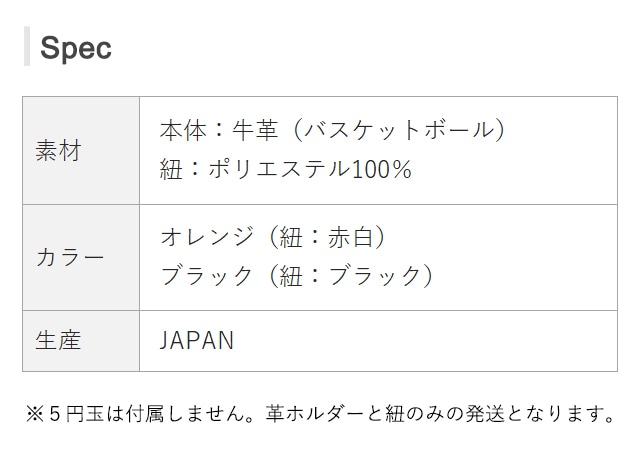Click the gray bar beside Spec heading
640x471 pixels.
pos(27,47)
